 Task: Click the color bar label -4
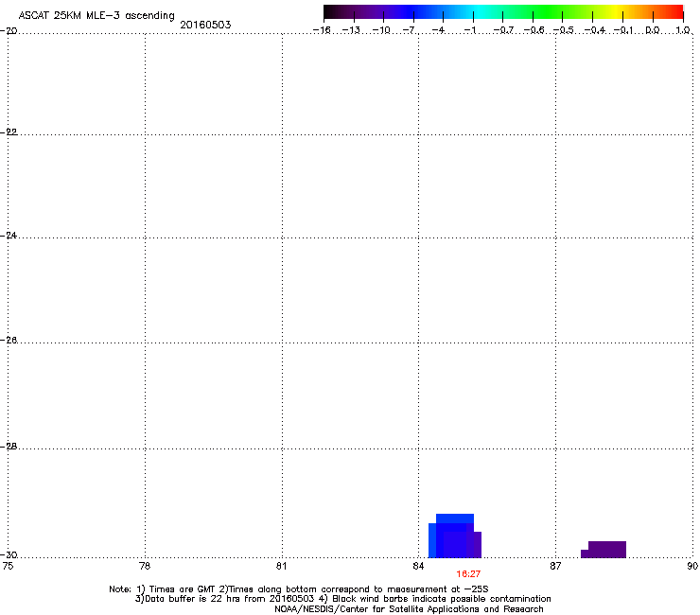point(438,30)
